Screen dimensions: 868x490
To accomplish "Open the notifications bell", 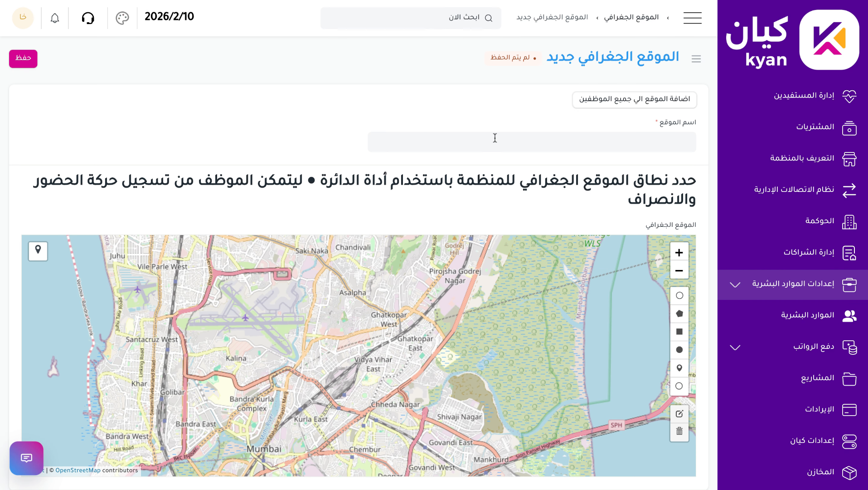I will point(54,18).
